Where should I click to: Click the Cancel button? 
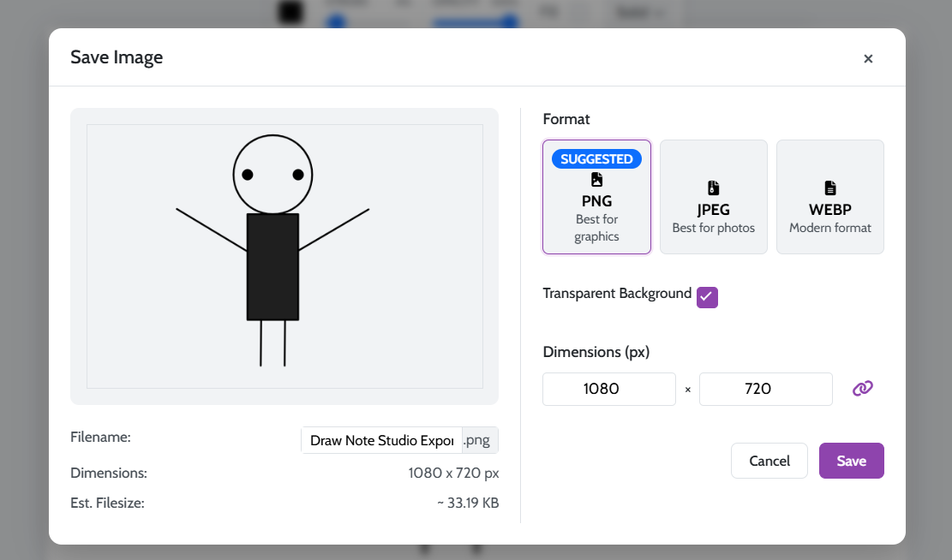[769, 460]
